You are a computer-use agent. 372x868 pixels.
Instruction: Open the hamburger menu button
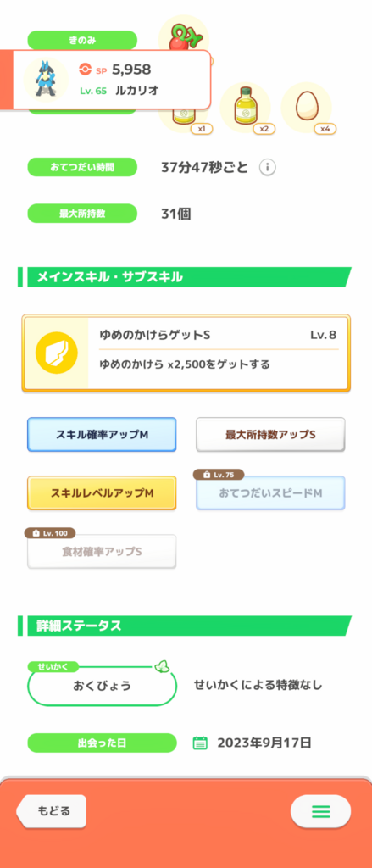tap(320, 811)
